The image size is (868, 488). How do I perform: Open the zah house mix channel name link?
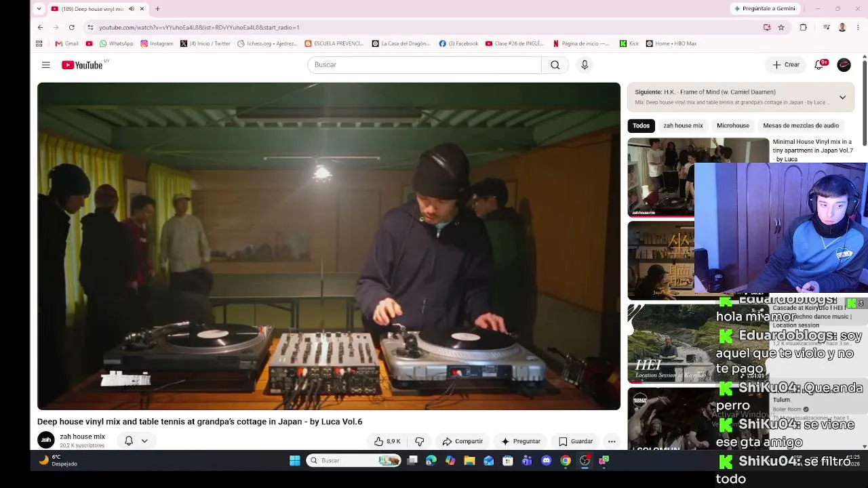click(82, 436)
